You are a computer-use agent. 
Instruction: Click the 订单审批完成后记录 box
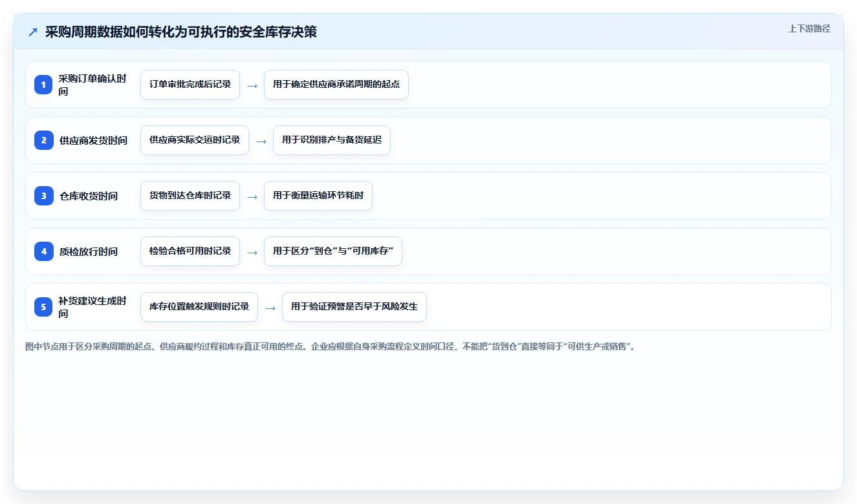tap(190, 85)
